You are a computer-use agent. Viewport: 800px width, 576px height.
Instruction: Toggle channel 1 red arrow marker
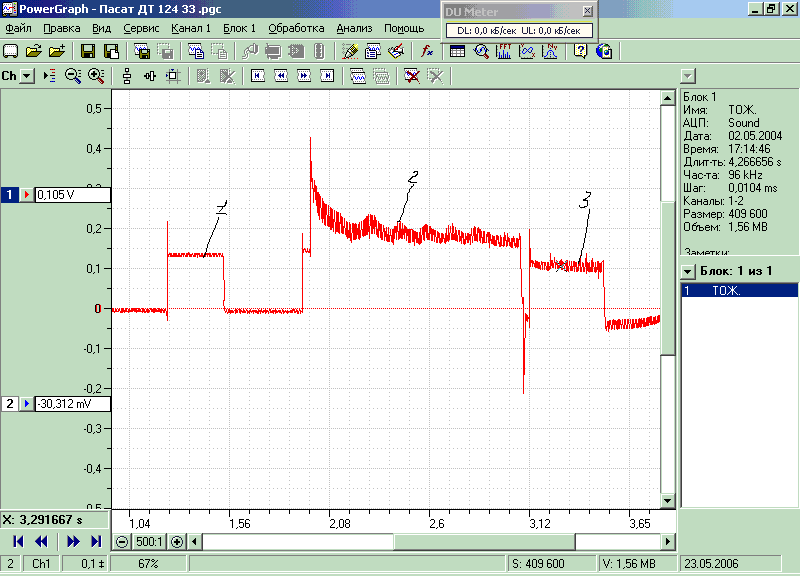26,194
